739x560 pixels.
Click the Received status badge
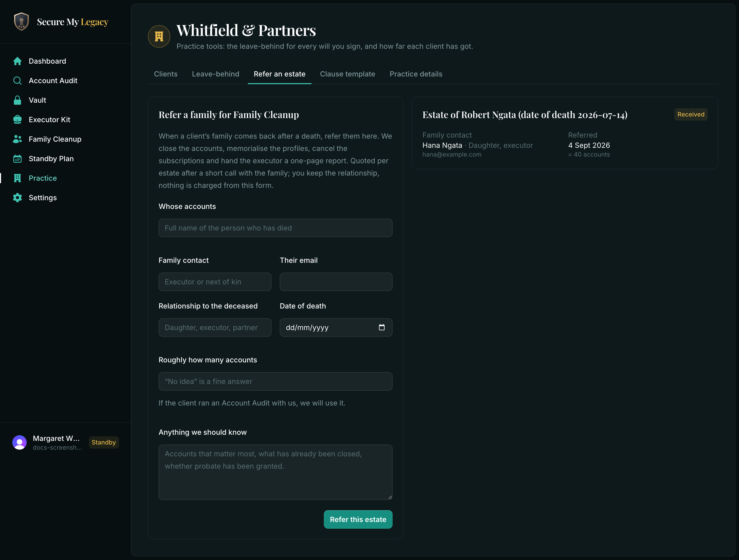[691, 114]
